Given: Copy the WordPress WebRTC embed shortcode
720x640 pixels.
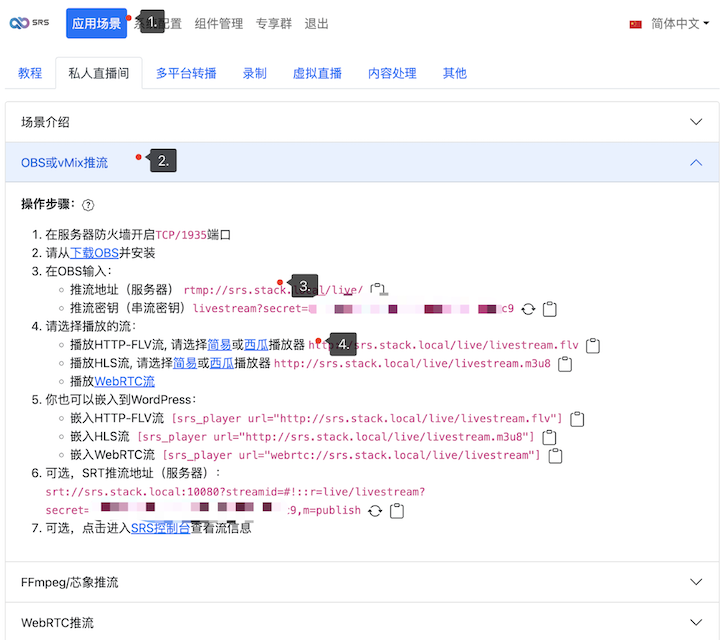Looking at the screenshot, I should pyautogui.click(x=556, y=455).
